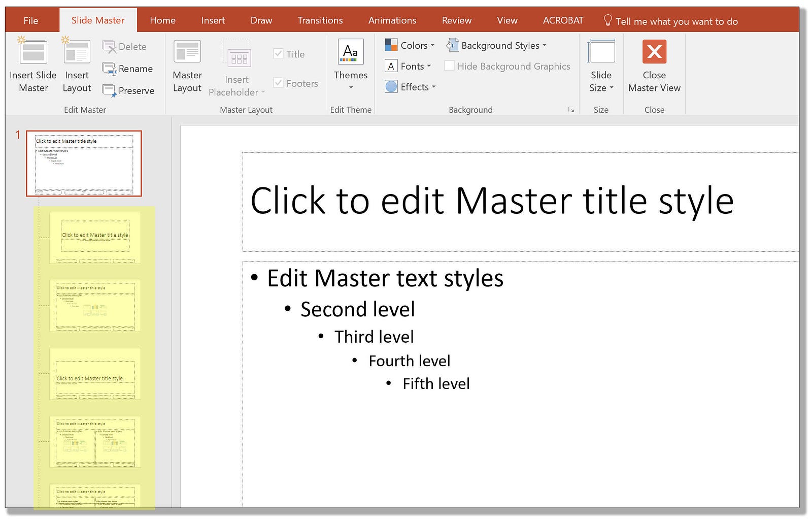Screen dimensions: 812x519
Task: Expand the Insert Placeholder dropdown arrow
Action: [263, 92]
